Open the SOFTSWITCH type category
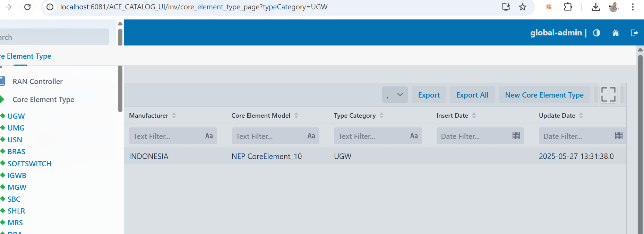 coord(29,164)
